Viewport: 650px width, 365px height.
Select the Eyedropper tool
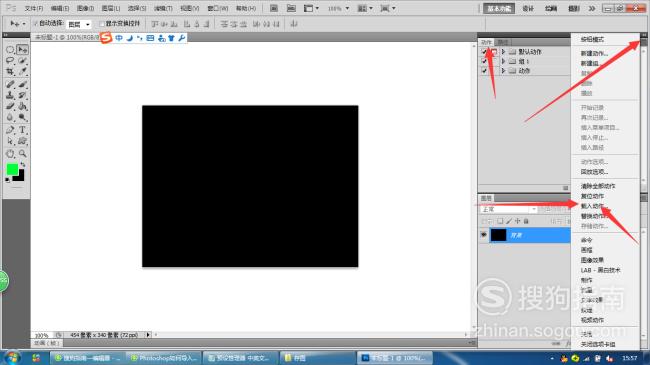23,72
